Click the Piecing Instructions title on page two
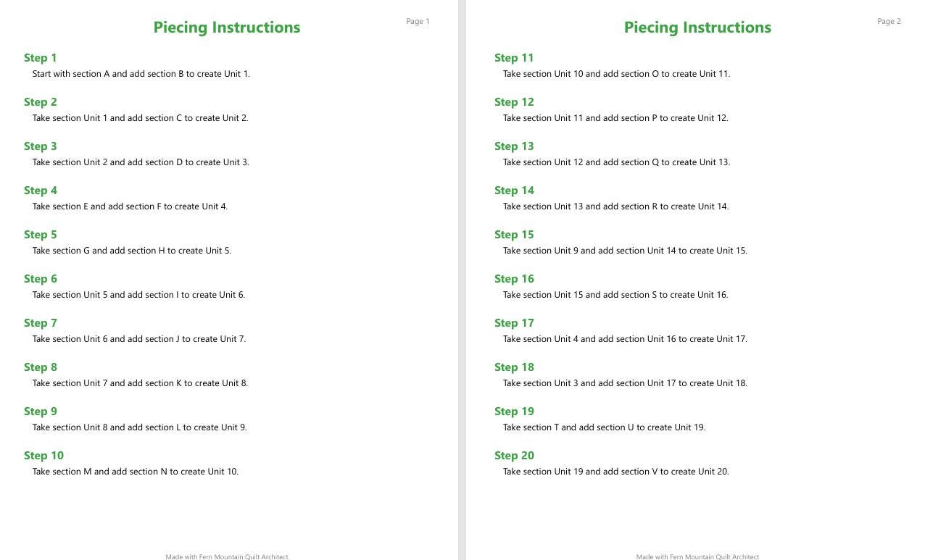This screenshot has width=925, height=560. coord(697,28)
